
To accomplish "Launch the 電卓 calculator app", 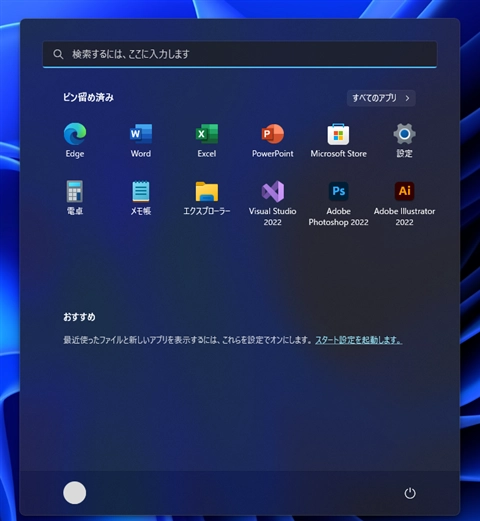I will pyautogui.click(x=75, y=197).
